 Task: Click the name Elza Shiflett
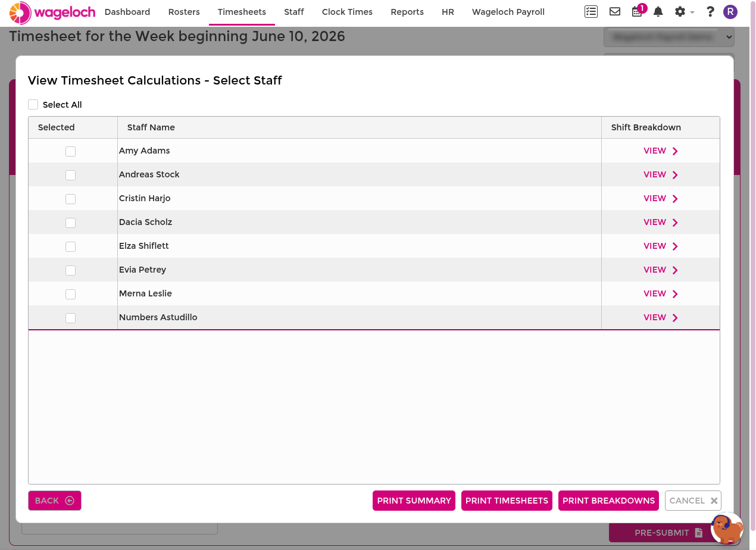click(144, 246)
